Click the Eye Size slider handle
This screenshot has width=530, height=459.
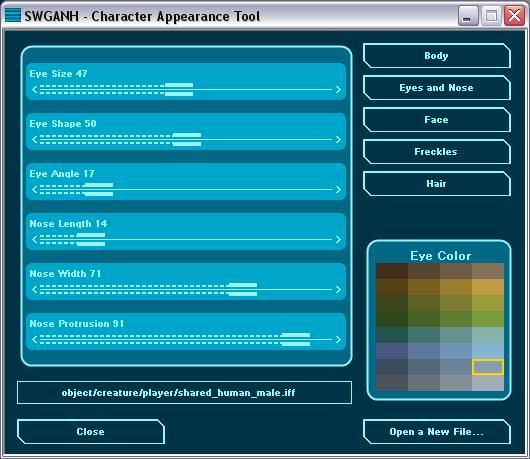pos(179,90)
